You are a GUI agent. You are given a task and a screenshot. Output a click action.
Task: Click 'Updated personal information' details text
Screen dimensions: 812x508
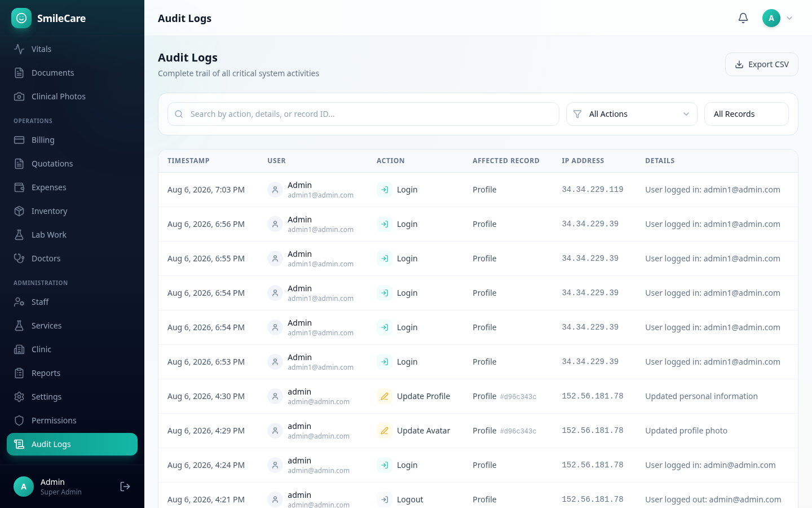(x=701, y=396)
